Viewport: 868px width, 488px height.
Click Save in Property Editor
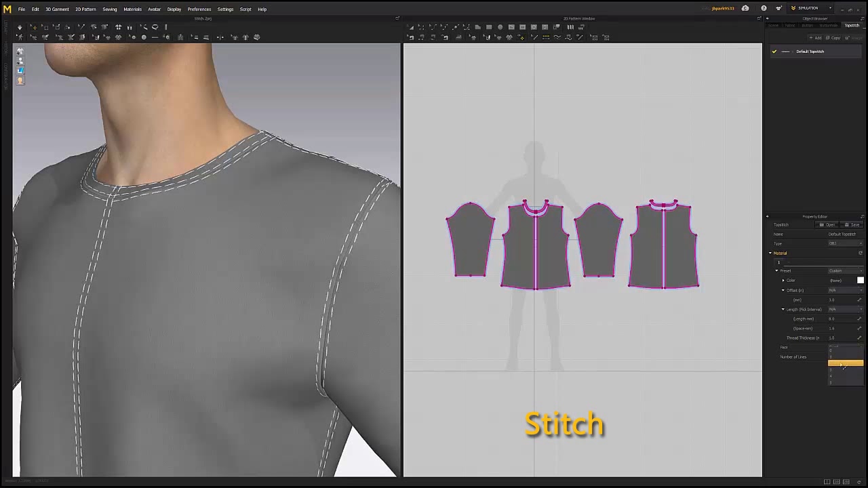(x=852, y=224)
